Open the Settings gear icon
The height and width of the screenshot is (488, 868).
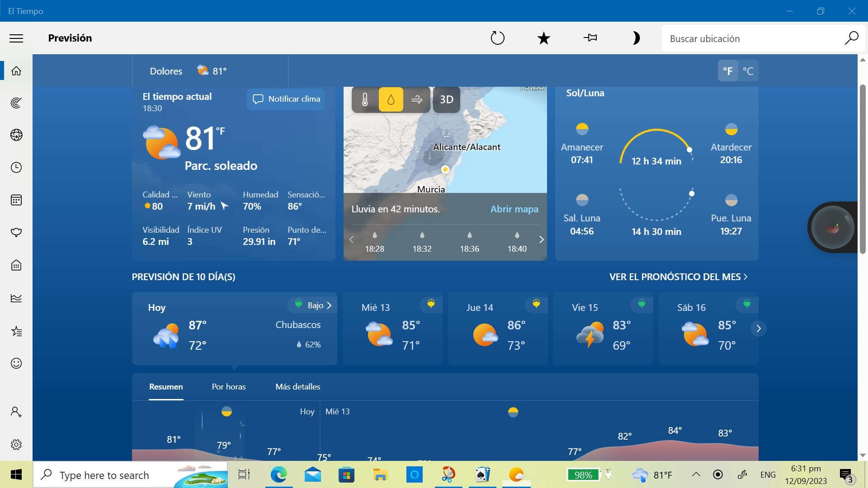click(16, 445)
